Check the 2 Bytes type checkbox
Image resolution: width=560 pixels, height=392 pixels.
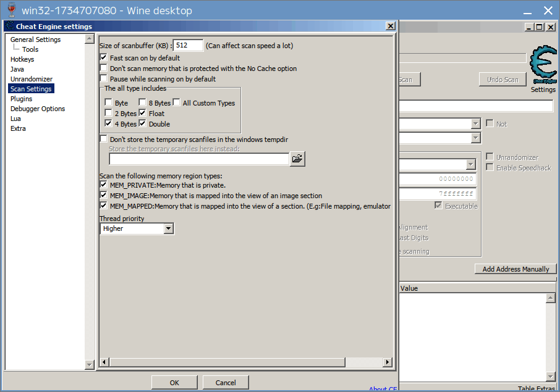(109, 113)
